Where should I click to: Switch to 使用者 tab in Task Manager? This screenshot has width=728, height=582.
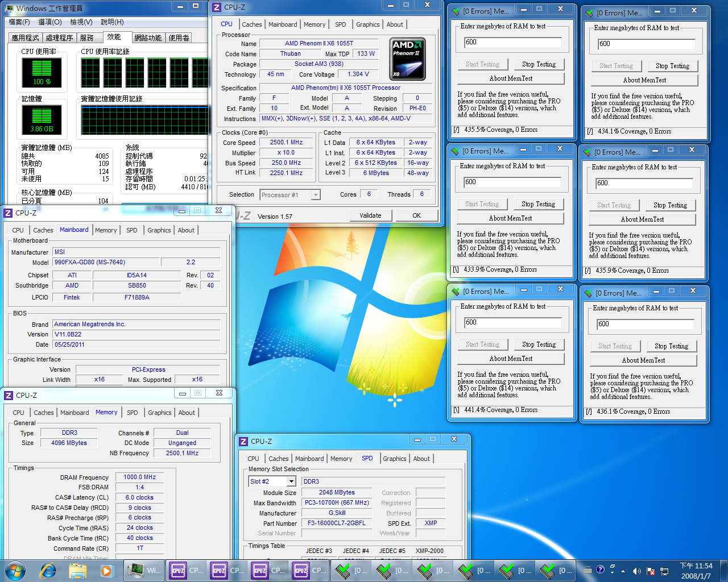point(179,38)
